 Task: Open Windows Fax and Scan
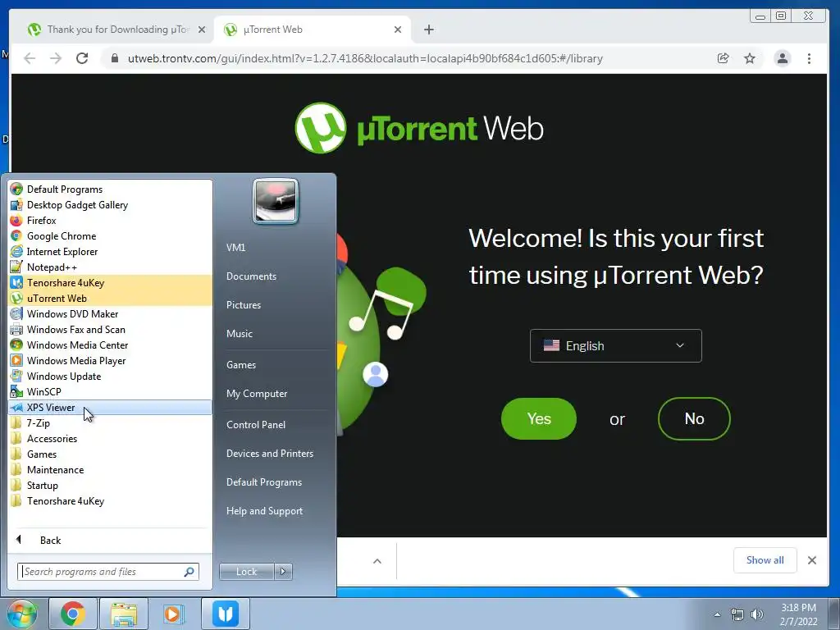tap(110, 329)
